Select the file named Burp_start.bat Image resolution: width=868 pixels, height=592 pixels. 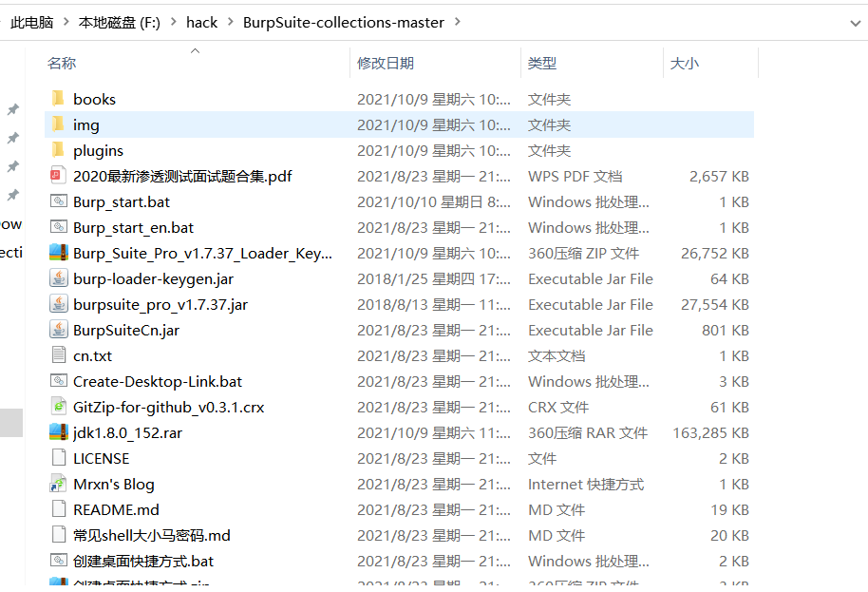coord(122,202)
